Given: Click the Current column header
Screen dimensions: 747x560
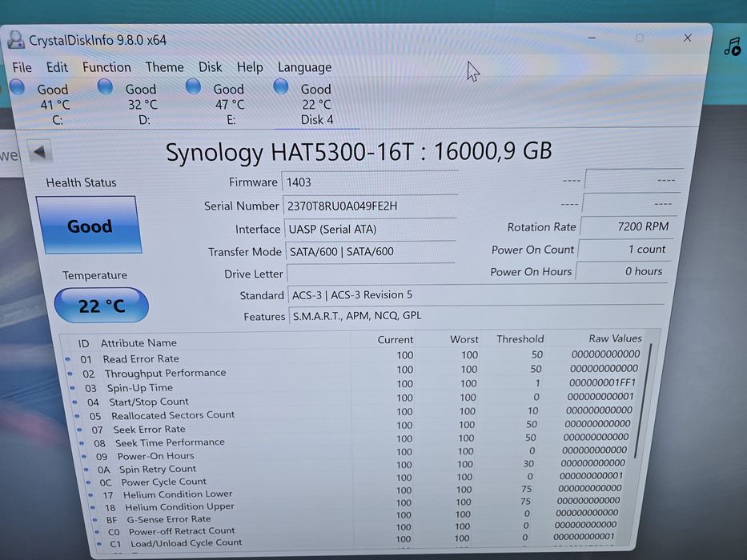Looking at the screenshot, I should (396, 339).
